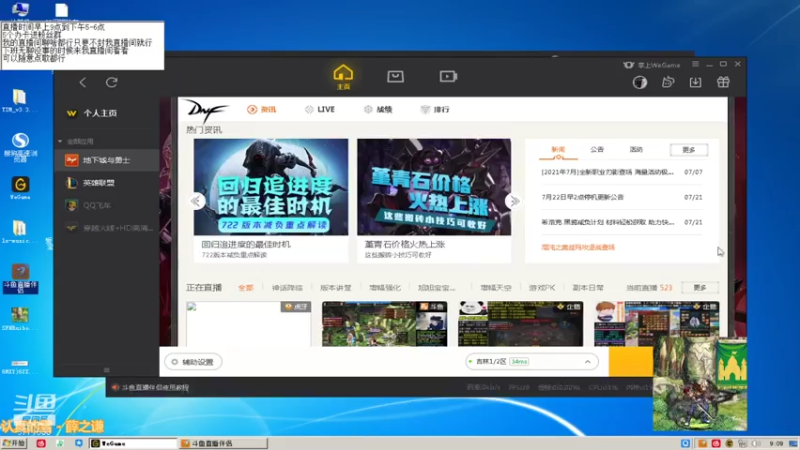This screenshot has width=800, height=450.
Task: Open the store bag icon in top navigation
Action: [x=395, y=77]
